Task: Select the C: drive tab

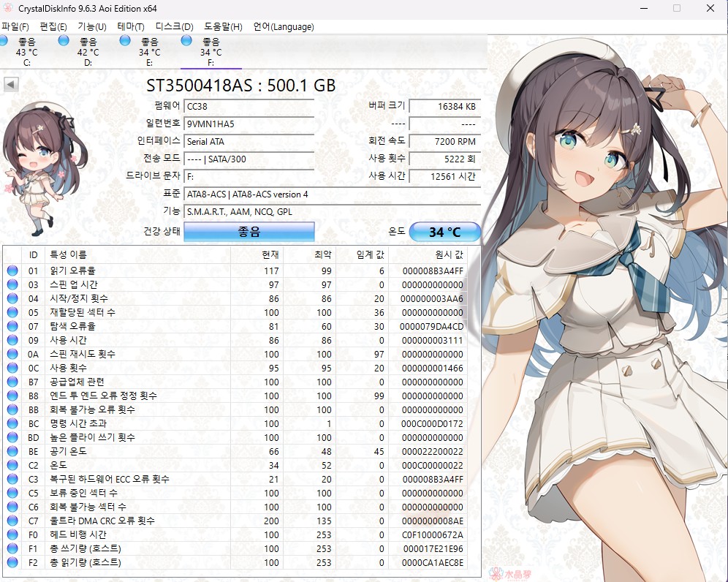Action: click(27, 51)
